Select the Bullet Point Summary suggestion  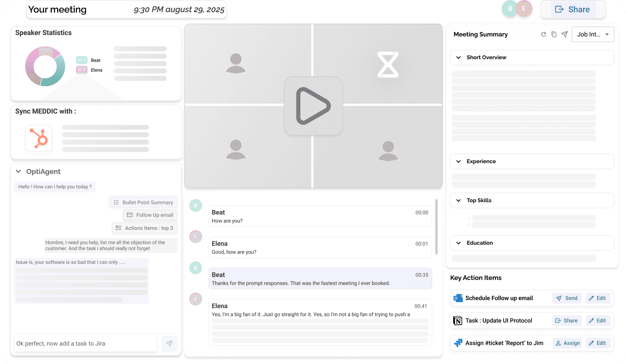(143, 202)
